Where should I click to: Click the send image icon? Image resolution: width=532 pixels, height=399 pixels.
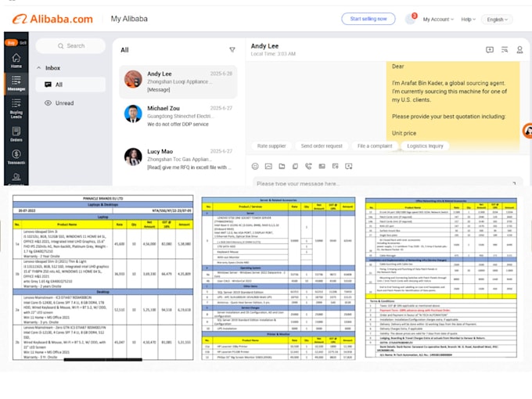coord(268,166)
